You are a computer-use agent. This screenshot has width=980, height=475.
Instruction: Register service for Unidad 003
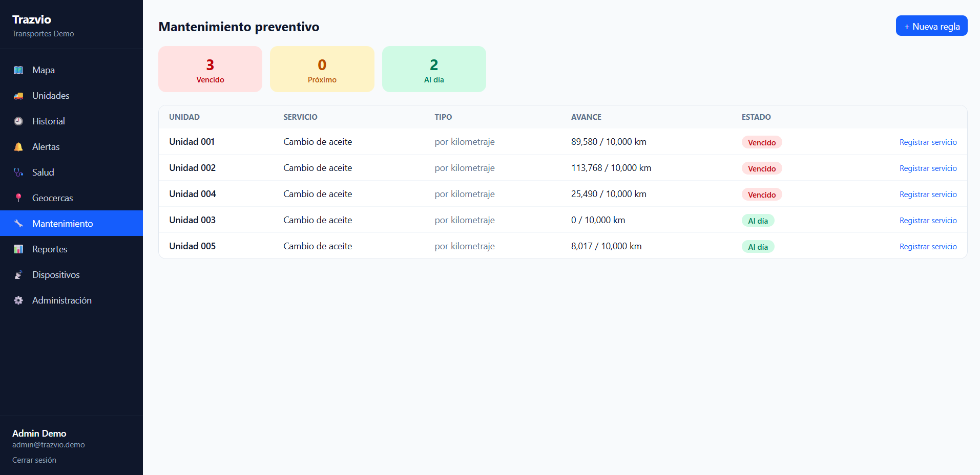coord(928,221)
